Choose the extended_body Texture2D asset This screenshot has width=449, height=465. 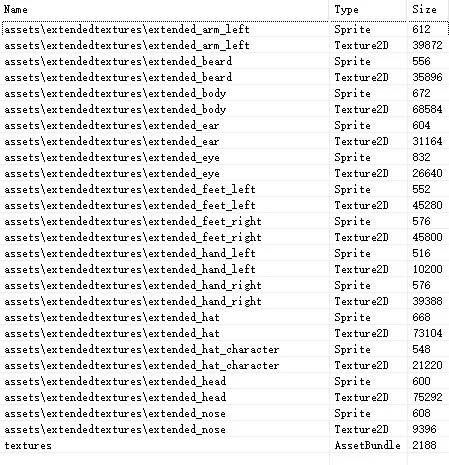(x=224, y=109)
